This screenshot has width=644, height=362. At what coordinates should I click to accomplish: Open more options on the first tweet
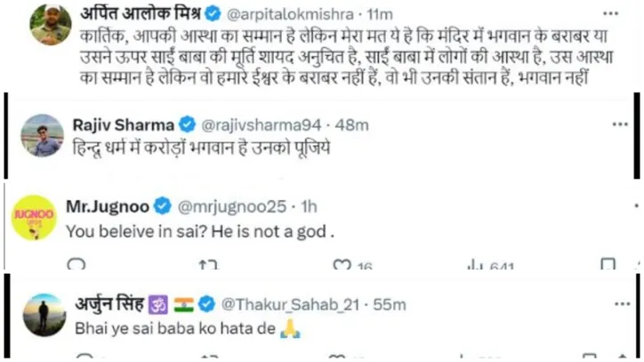[609, 15]
